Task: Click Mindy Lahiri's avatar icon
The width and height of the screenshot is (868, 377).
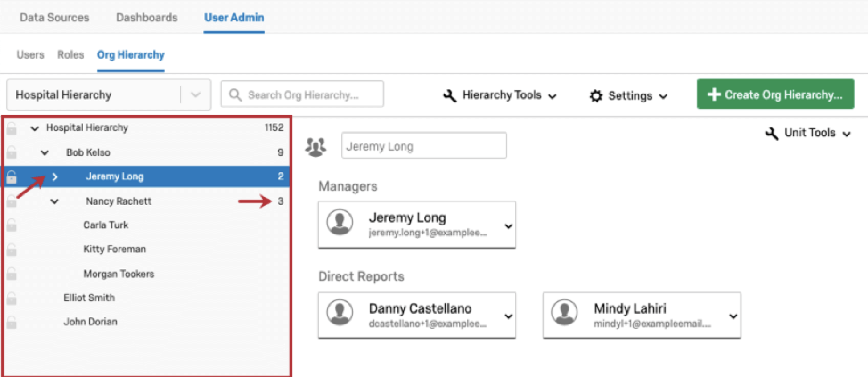Action: pyautogui.click(x=564, y=312)
